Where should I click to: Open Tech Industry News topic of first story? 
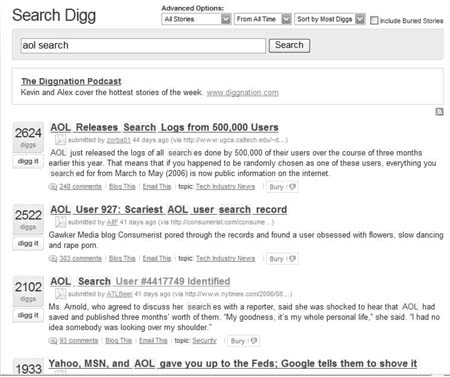tap(225, 187)
